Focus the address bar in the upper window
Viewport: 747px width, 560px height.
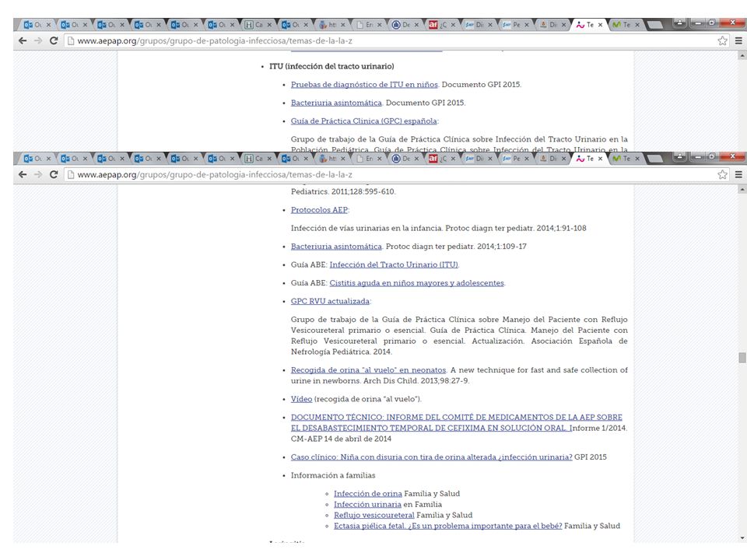(x=391, y=41)
